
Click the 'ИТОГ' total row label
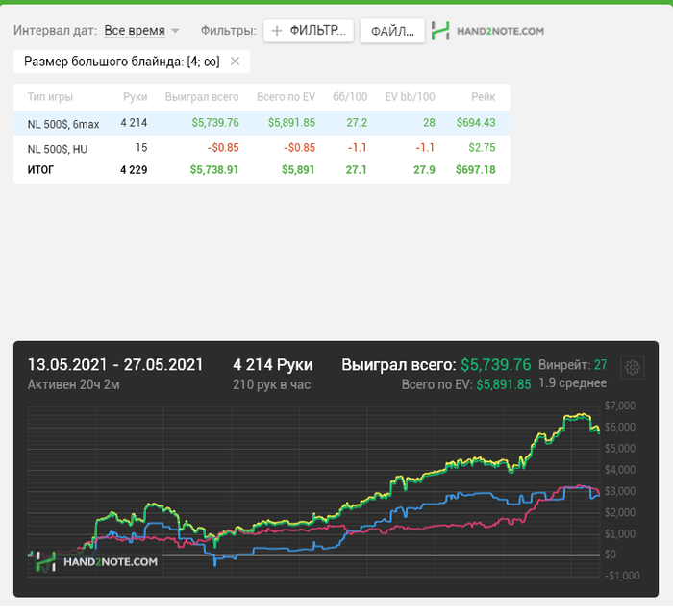click(40, 170)
